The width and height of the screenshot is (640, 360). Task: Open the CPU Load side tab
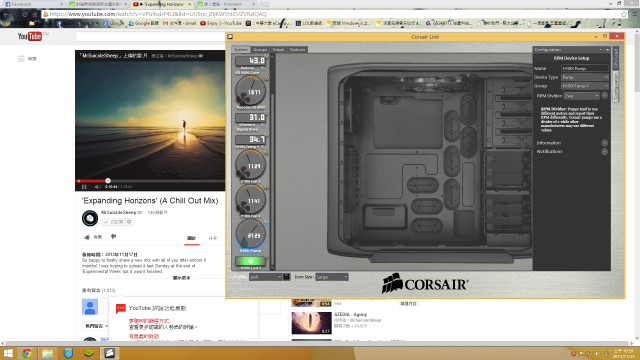pyautogui.click(x=616, y=58)
